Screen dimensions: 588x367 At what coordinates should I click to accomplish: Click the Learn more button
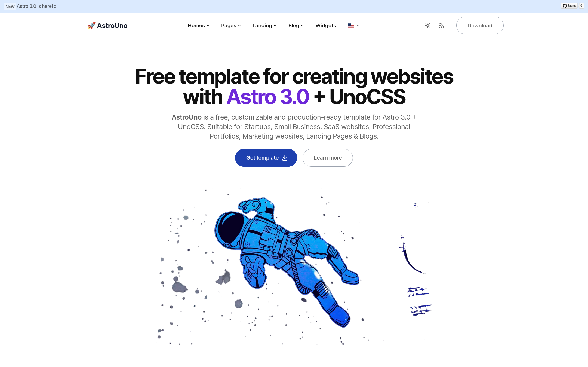coord(327,158)
